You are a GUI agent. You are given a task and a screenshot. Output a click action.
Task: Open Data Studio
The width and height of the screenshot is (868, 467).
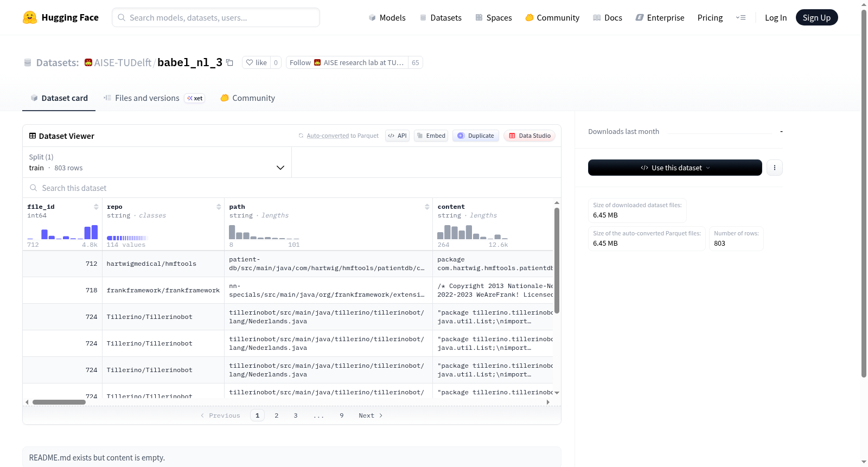[529, 136]
